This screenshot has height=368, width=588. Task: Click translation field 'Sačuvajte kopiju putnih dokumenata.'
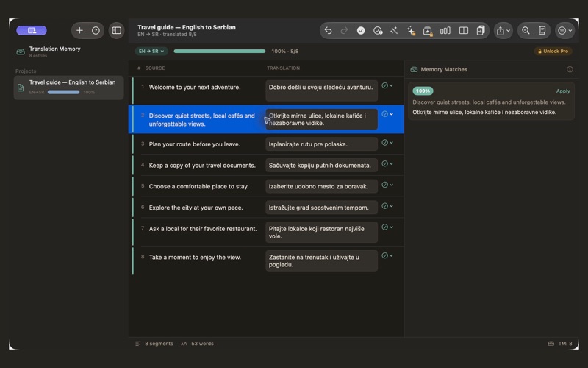[x=321, y=165]
